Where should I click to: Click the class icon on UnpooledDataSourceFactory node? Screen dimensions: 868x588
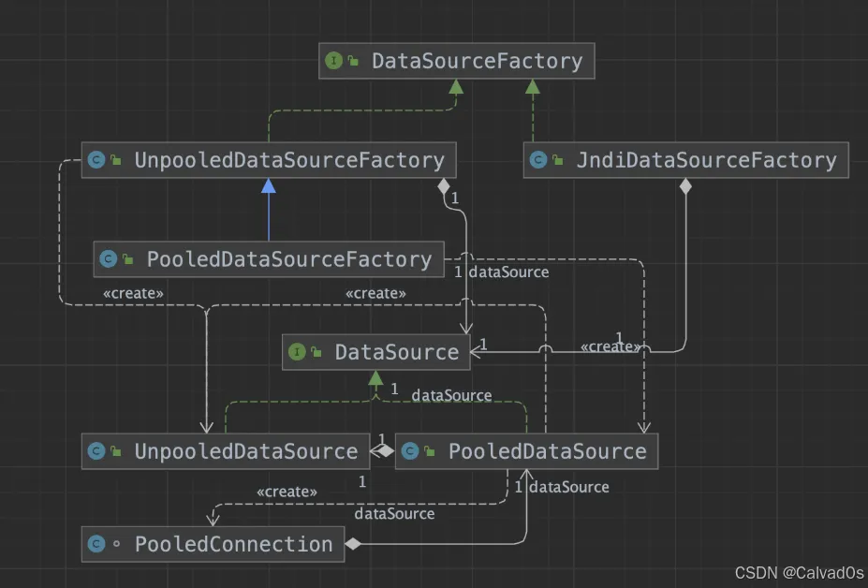pyautogui.click(x=96, y=161)
